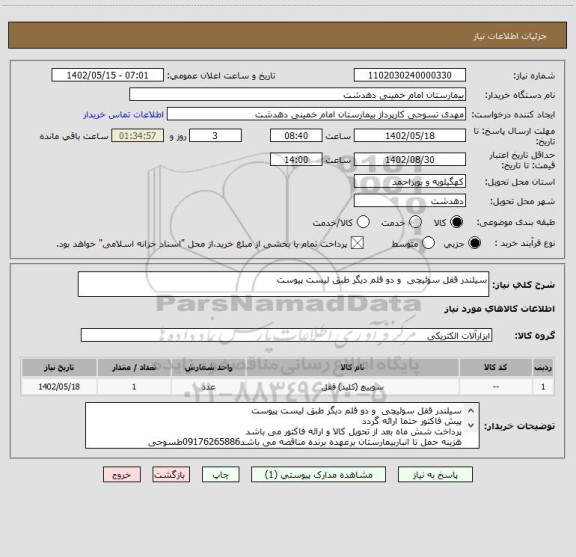Image resolution: width=576 pixels, height=557 pixels.
Task: Click the need number field 1102030240000330
Action: tap(410, 75)
